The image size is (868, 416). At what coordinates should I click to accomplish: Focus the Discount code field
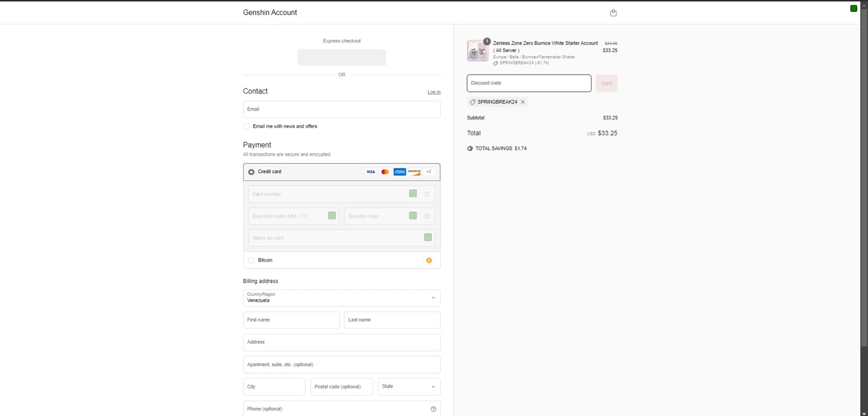click(529, 83)
